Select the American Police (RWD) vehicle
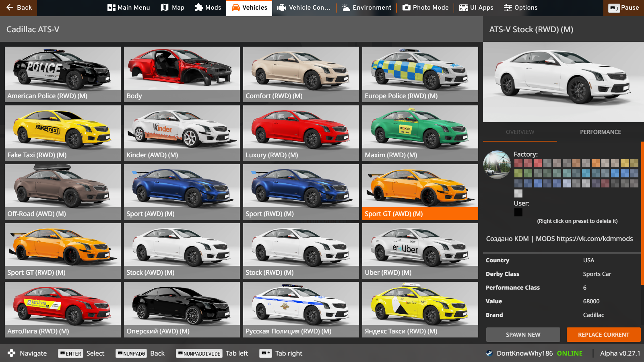The height and width of the screenshot is (362, 644). coord(63,74)
